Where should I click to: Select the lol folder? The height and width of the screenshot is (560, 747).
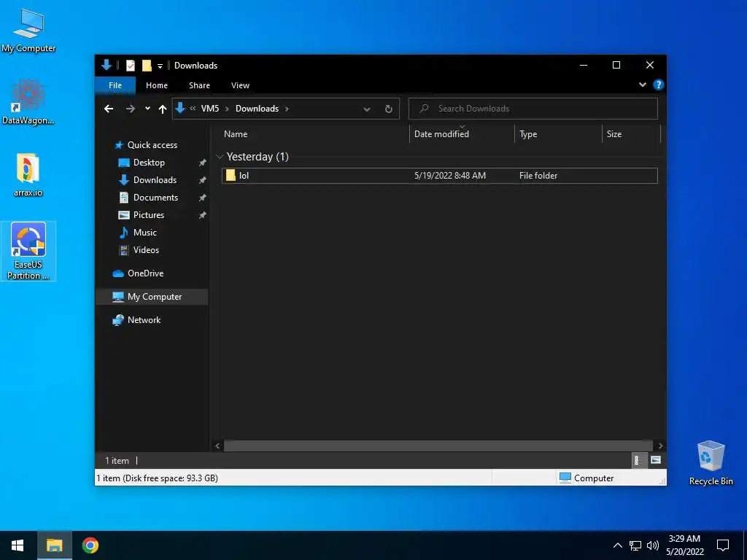click(439, 175)
